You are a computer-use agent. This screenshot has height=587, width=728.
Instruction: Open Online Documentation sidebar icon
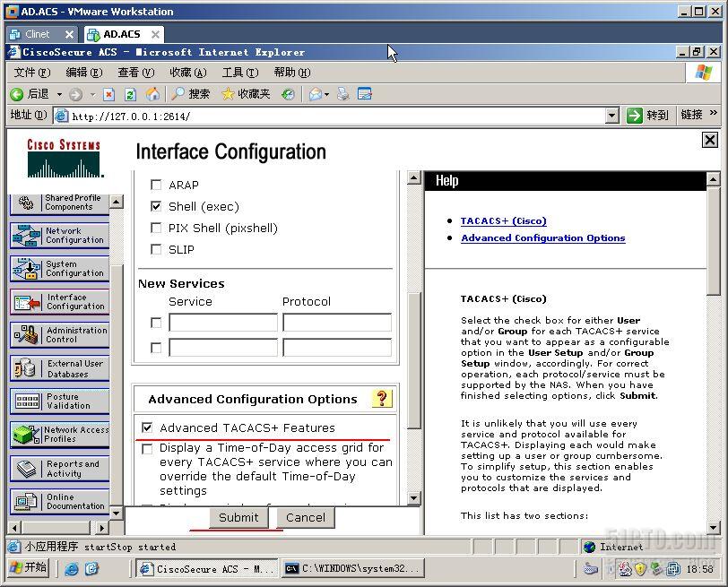26,501
